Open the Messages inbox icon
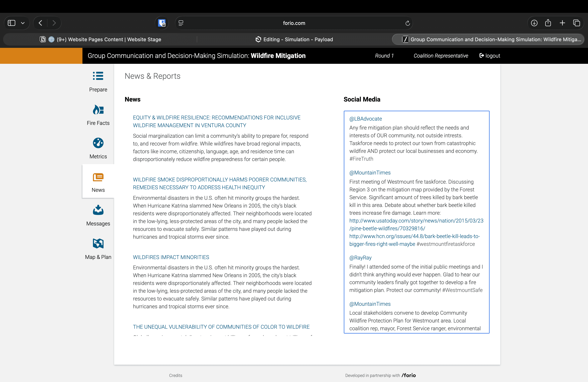Screen dimensions: 588x382 pyautogui.click(x=98, y=210)
